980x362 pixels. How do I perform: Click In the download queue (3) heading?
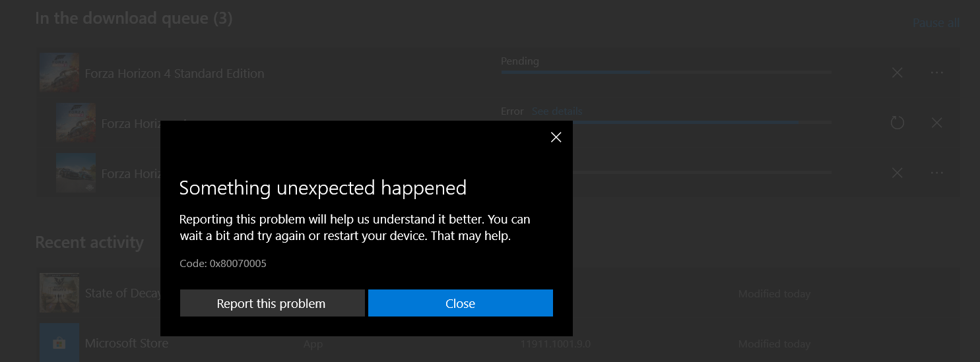pyautogui.click(x=134, y=18)
